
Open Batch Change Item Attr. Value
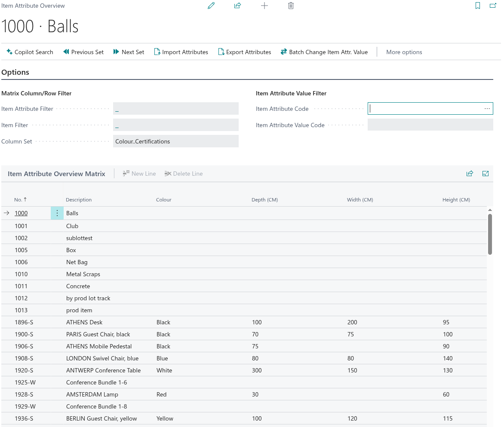(x=324, y=52)
